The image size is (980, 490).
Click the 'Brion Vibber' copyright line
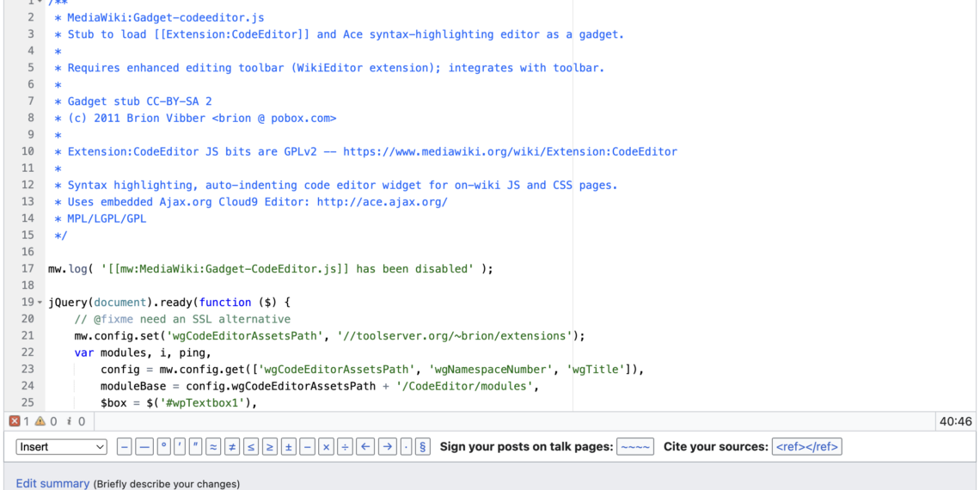pyautogui.click(x=196, y=118)
